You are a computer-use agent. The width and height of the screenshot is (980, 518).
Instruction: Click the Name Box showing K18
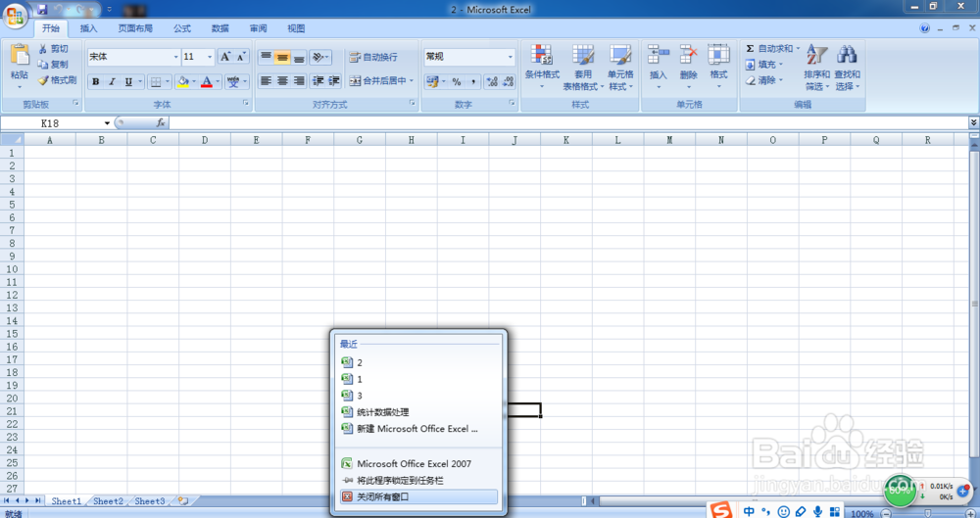[51, 123]
